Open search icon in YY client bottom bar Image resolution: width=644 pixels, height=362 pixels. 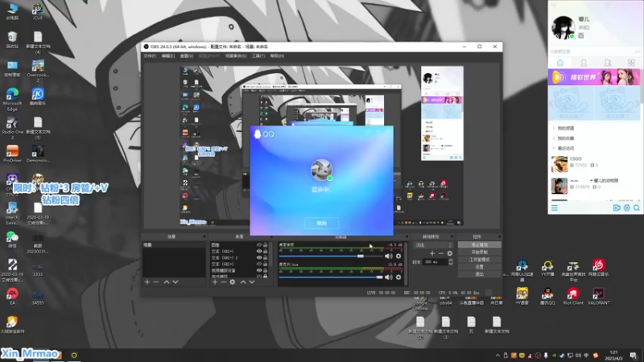637,208
